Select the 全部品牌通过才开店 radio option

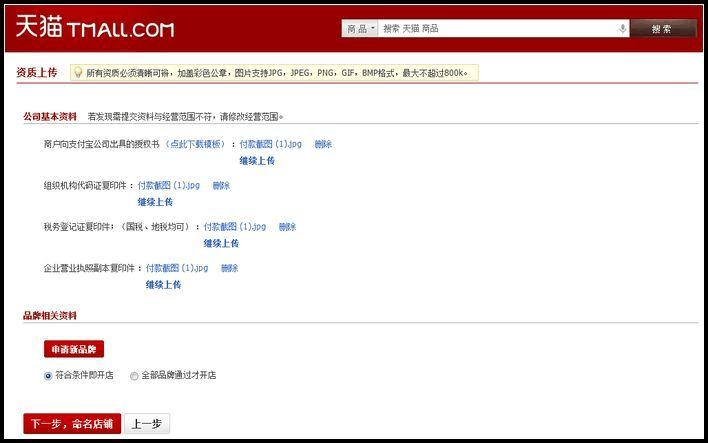[x=134, y=376]
